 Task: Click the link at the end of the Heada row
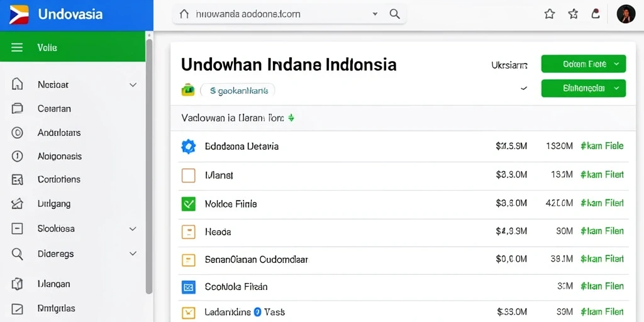click(x=602, y=231)
